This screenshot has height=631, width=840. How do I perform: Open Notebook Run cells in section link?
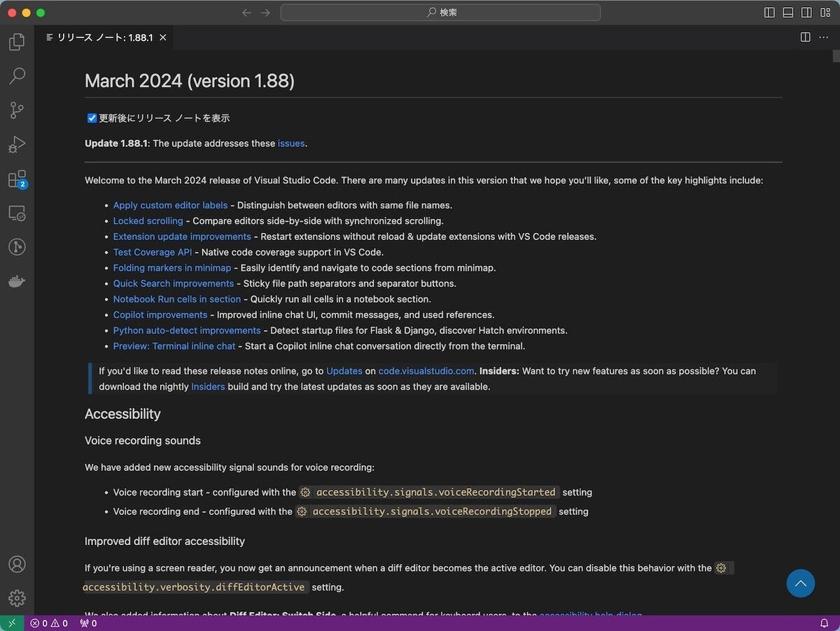tap(177, 299)
